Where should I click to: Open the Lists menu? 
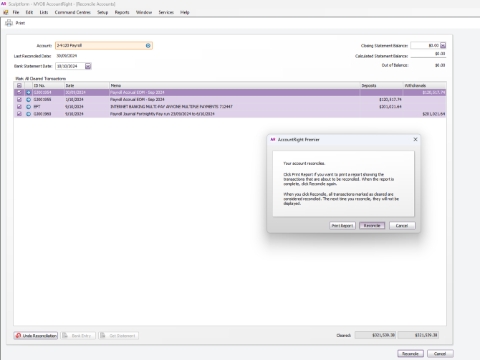44,12
